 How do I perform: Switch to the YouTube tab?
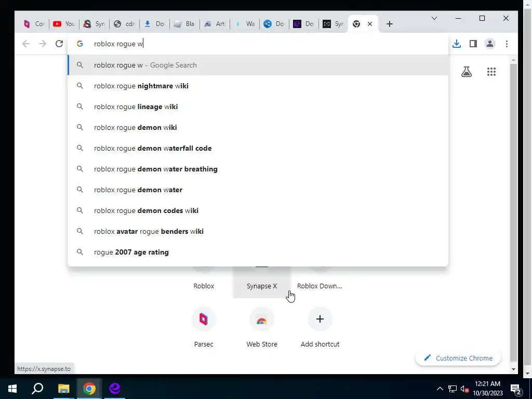pyautogui.click(x=64, y=24)
